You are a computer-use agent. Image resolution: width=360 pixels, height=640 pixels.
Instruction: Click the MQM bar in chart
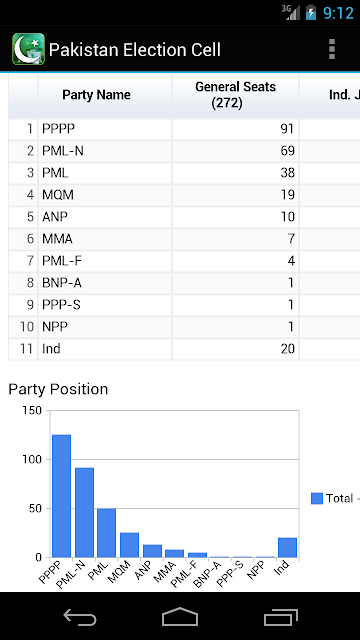[x=129, y=545]
